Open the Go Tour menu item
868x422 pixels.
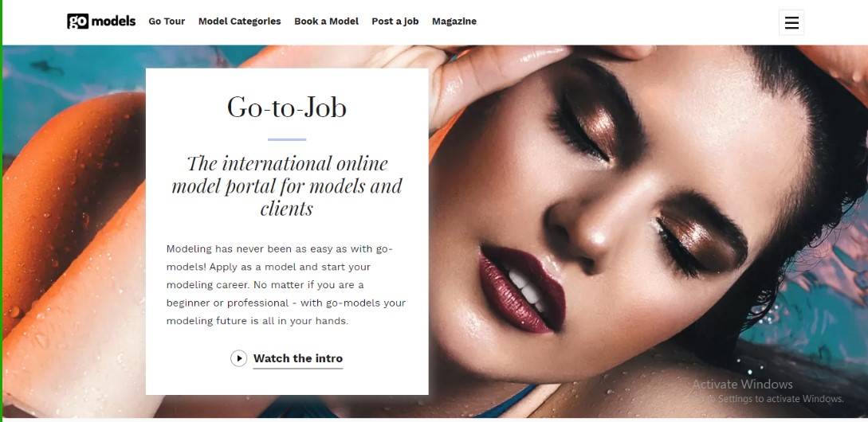point(167,21)
